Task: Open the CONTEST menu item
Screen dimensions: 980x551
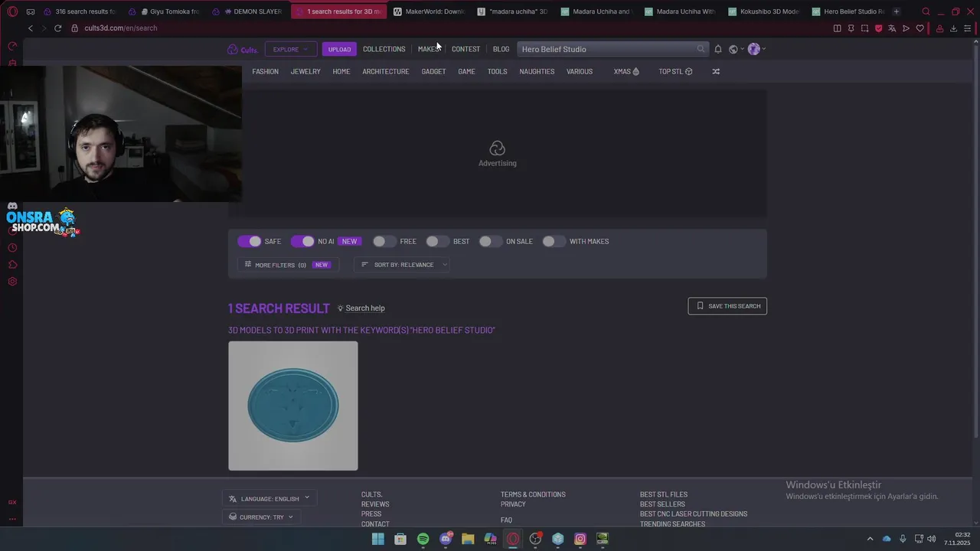Action: pyautogui.click(x=465, y=49)
